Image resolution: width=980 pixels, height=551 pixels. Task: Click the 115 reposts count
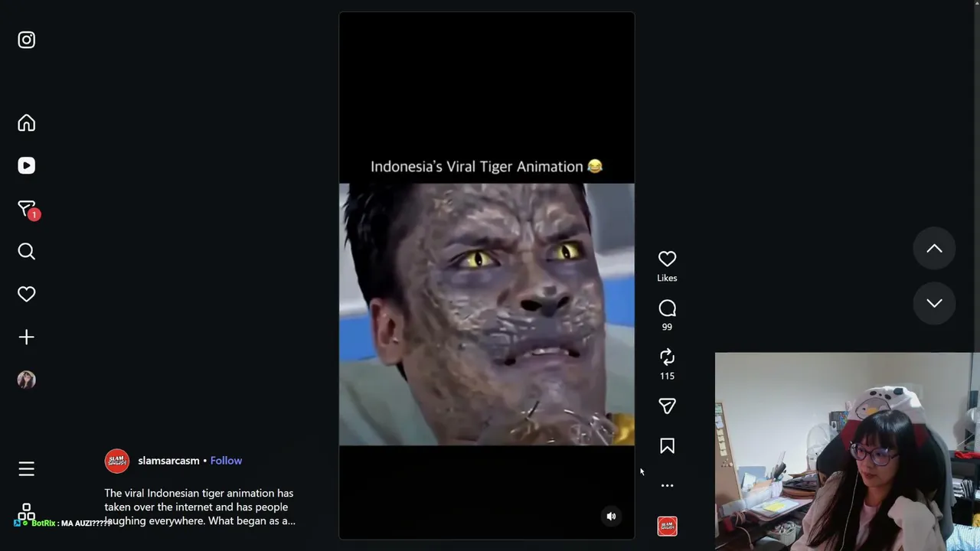(x=667, y=376)
